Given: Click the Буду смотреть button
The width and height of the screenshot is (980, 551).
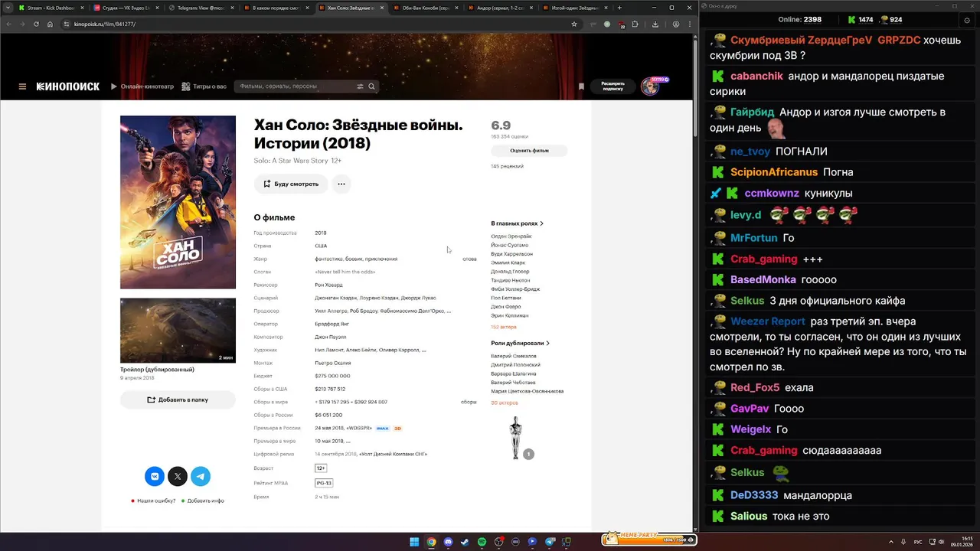Looking at the screenshot, I should [291, 184].
